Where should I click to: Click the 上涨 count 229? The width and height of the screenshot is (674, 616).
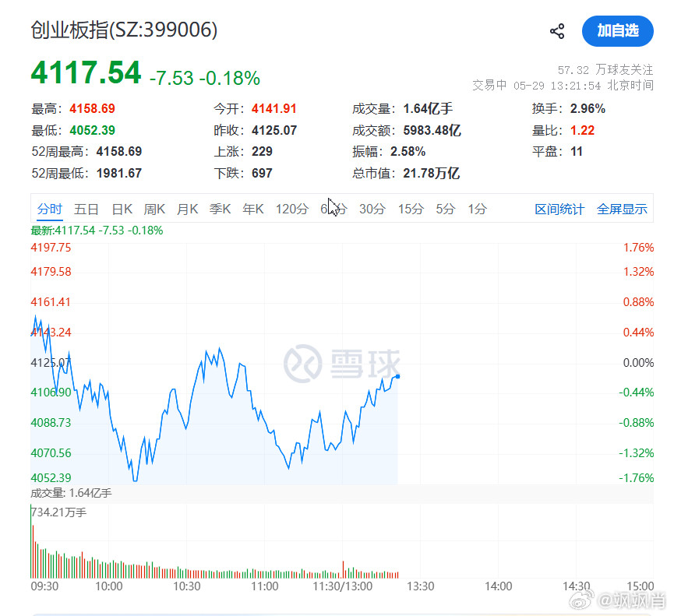click(x=263, y=152)
